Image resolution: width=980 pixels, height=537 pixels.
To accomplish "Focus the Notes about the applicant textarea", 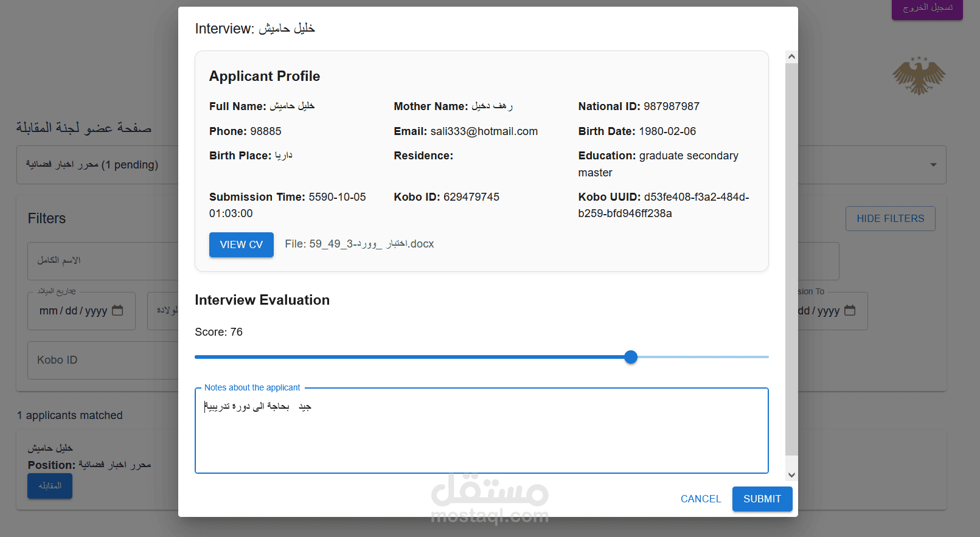I will point(482,431).
